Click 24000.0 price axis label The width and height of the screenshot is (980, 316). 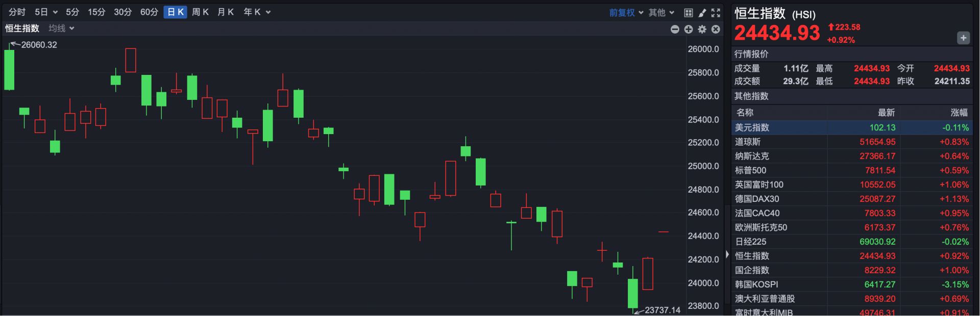(x=703, y=283)
